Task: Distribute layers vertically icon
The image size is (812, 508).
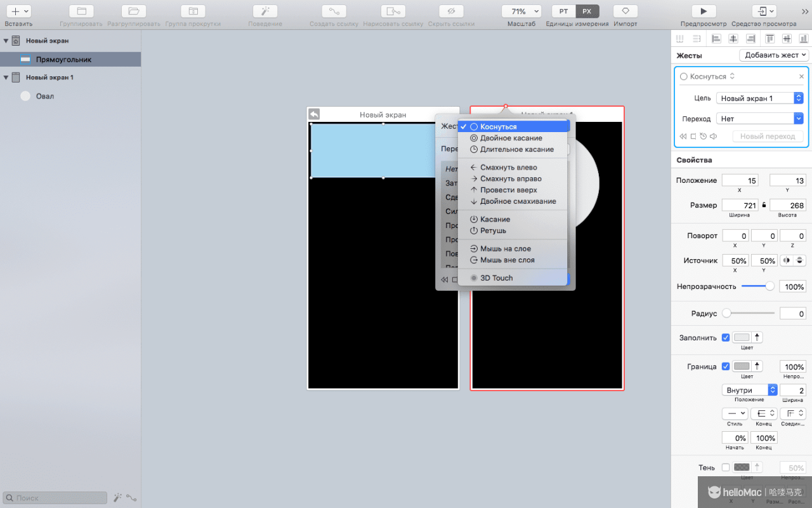Action: tap(697, 39)
